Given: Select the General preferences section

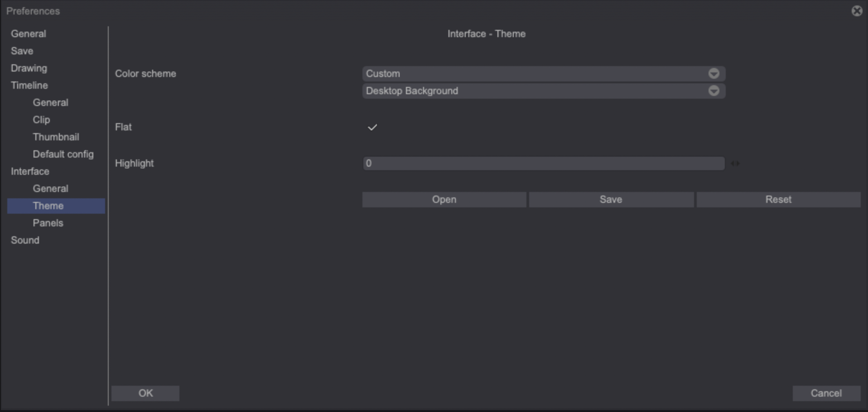Looking at the screenshot, I should (29, 33).
